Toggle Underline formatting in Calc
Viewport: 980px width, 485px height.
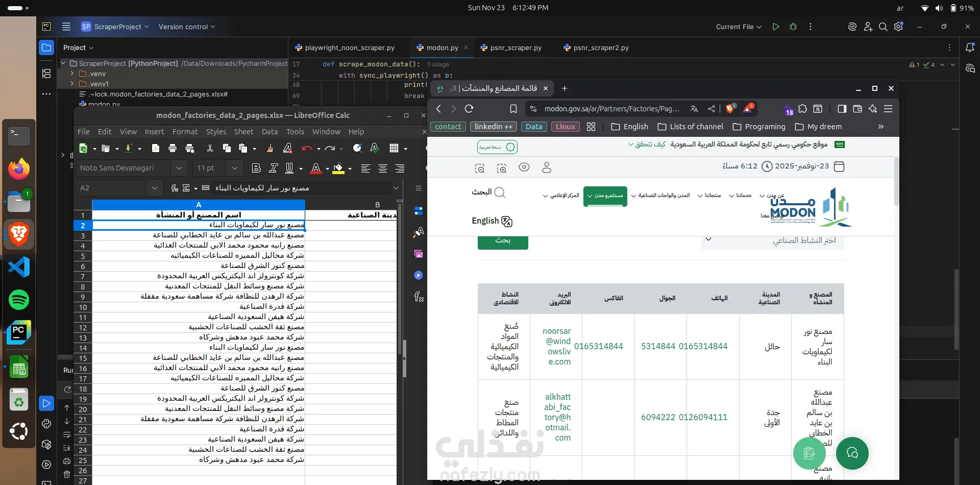(x=289, y=168)
